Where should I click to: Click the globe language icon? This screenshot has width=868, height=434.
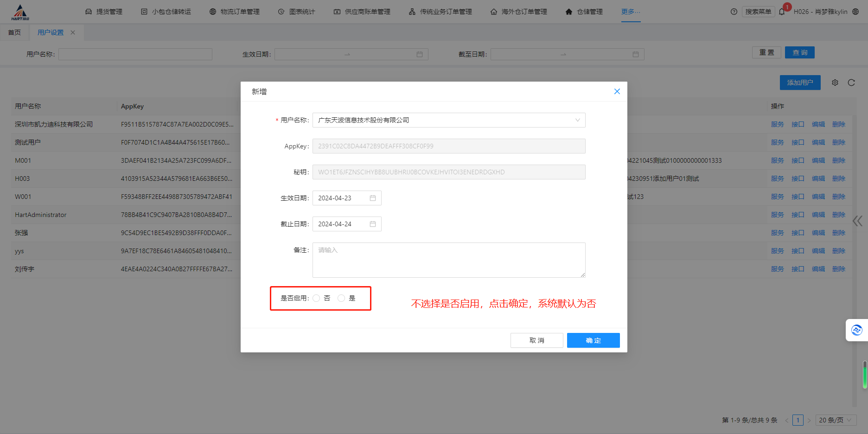(855, 12)
